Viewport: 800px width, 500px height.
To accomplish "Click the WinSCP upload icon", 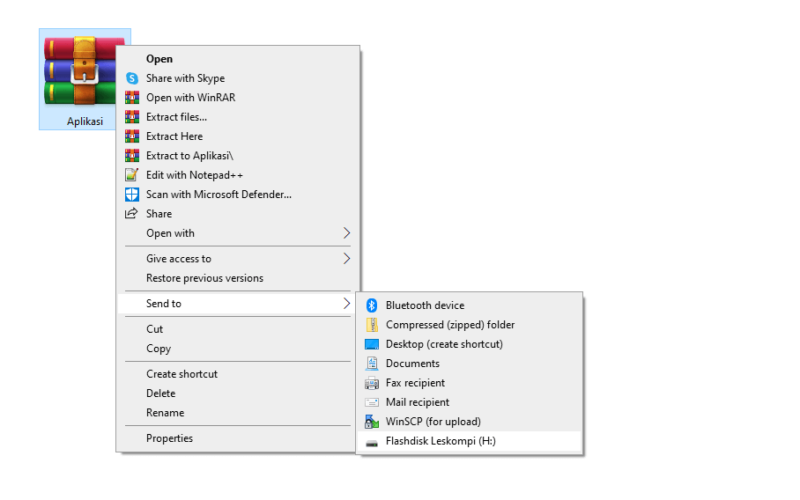I will point(372,421).
